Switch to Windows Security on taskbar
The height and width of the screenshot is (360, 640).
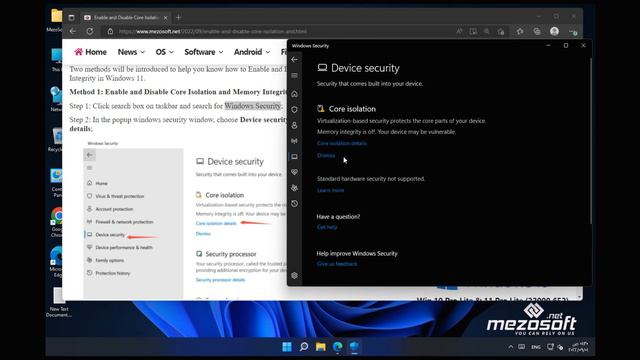(354, 347)
